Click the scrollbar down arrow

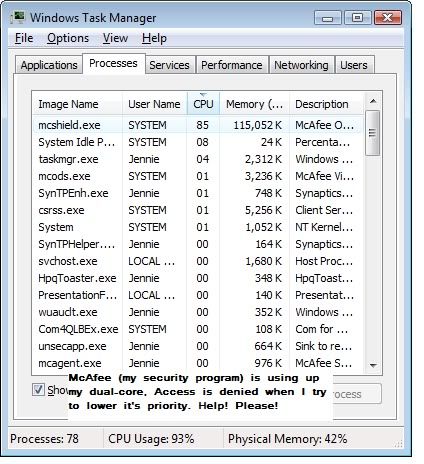pos(373,366)
